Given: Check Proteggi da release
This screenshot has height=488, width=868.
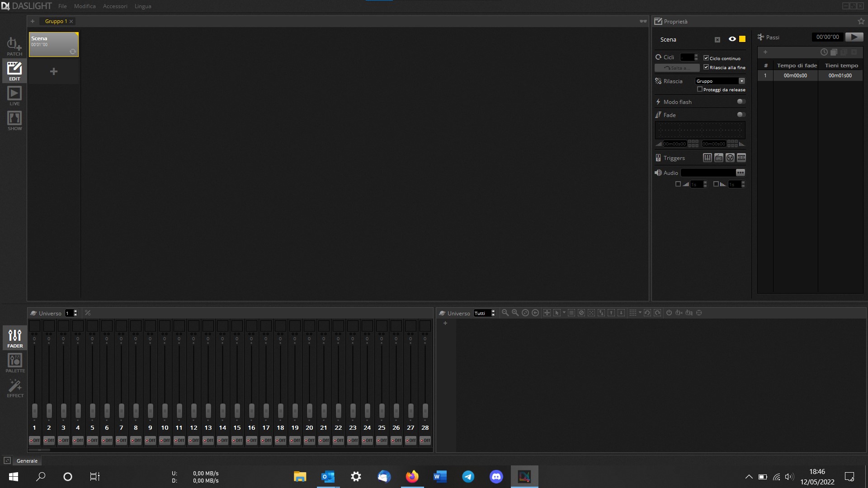Looking at the screenshot, I should point(700,89).
